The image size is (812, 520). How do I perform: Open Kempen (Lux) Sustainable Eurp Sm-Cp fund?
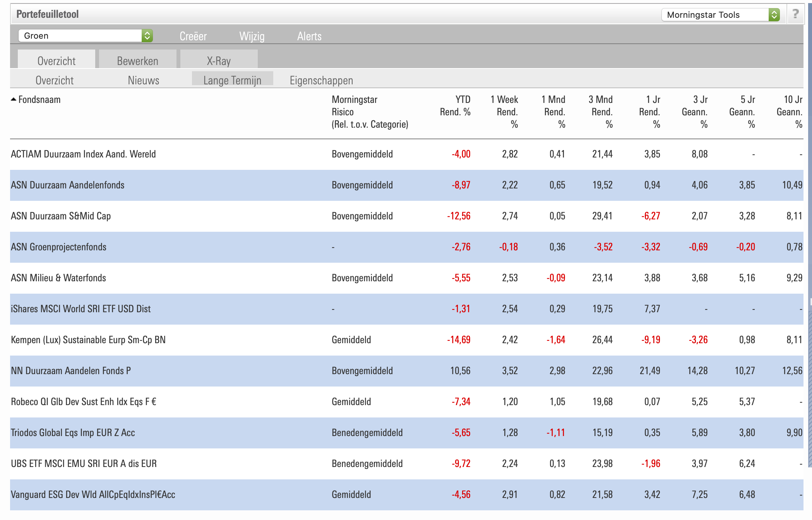88,340
